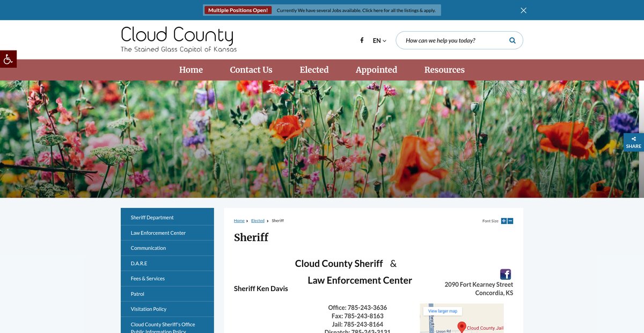Image resolution: width=644 pixels, height=333 pixels.
Task: Open the Share side tab
Action: [x=634, y=142]
